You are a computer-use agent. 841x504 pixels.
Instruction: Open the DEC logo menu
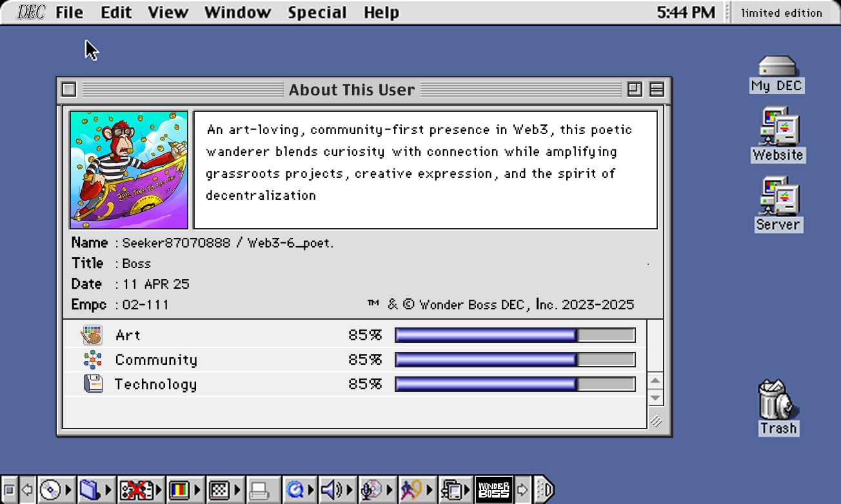[31, 12]
